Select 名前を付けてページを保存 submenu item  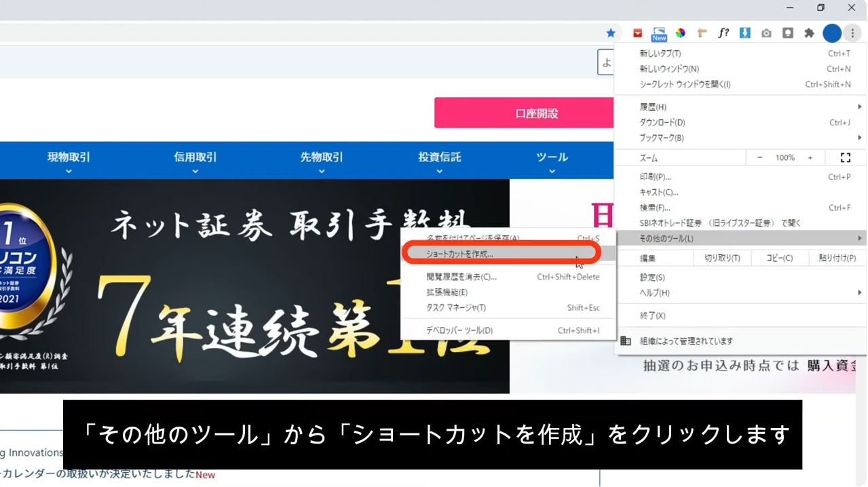coord(508,239)
